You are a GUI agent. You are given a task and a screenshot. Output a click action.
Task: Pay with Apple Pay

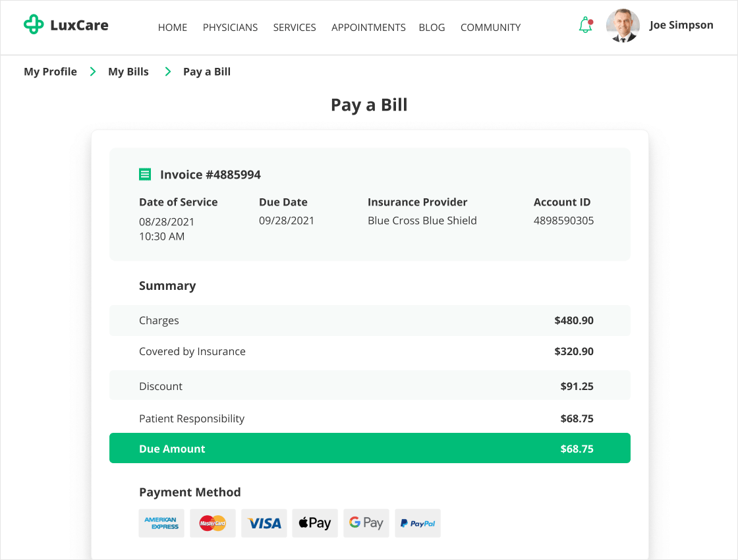[315, 523]
